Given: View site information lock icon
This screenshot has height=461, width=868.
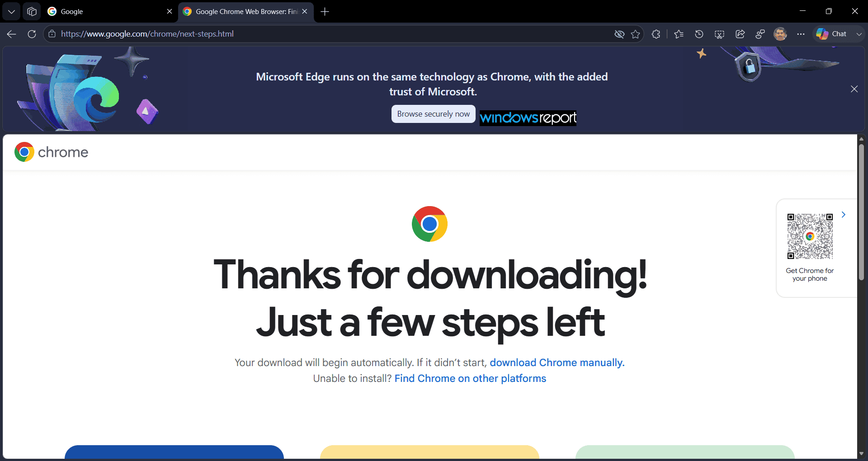Looking at the screenshot, I should click(52, 34).
